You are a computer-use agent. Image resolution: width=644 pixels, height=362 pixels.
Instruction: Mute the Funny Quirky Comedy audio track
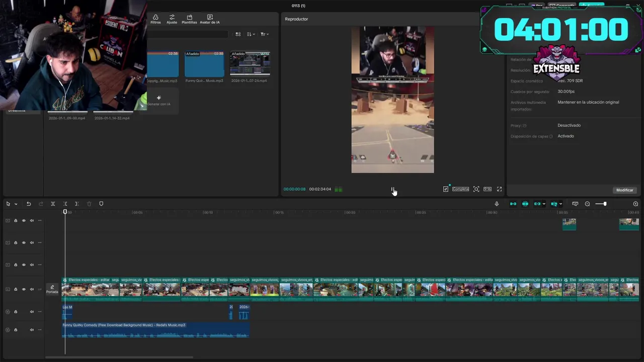[32, 330]
